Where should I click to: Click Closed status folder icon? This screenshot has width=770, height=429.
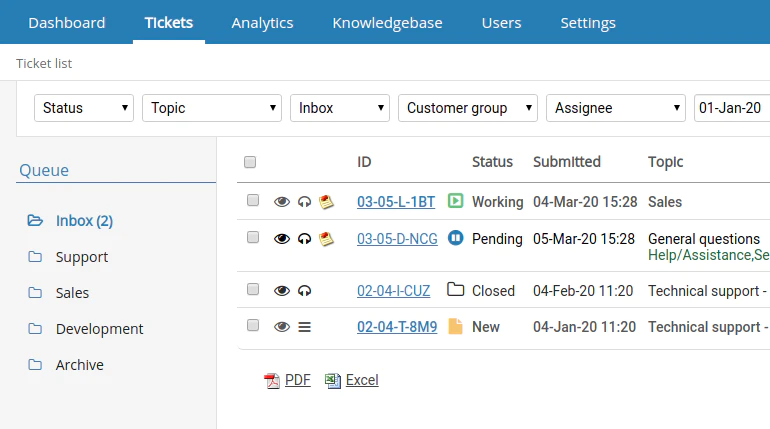point(455,290)
